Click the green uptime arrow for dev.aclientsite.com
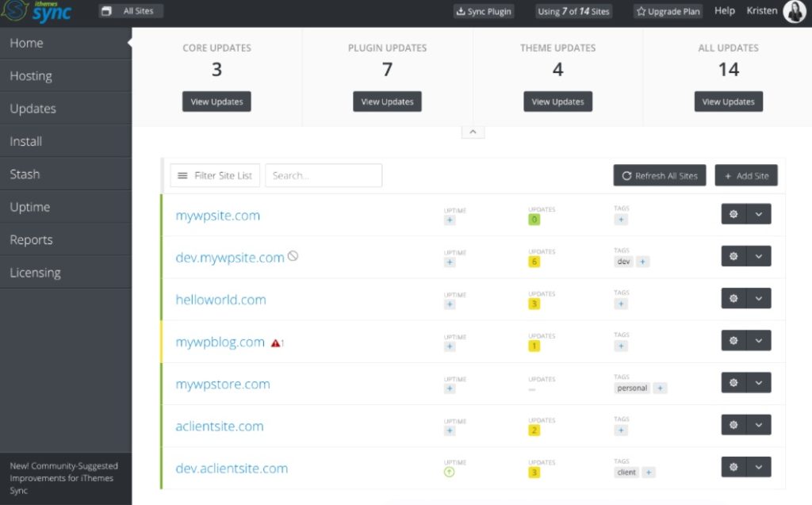Screen dimensions: 812x505 pos(450,472)
